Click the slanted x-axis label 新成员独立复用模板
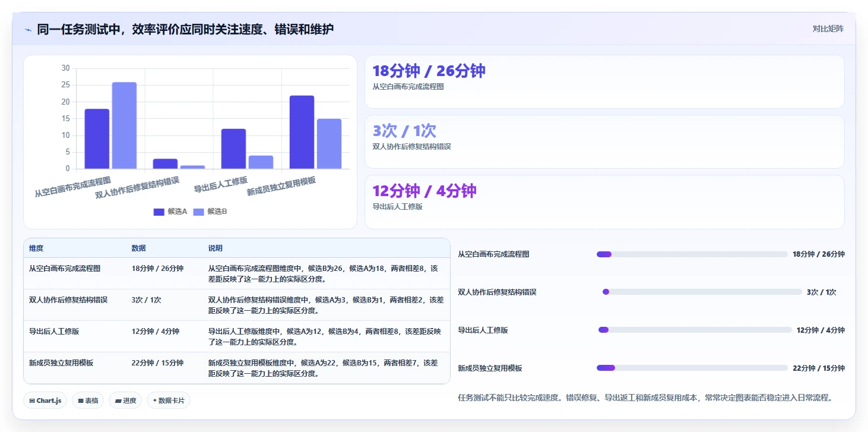Image resolution: width=868 pixels, height=432 pixels. tap(281, 186)
